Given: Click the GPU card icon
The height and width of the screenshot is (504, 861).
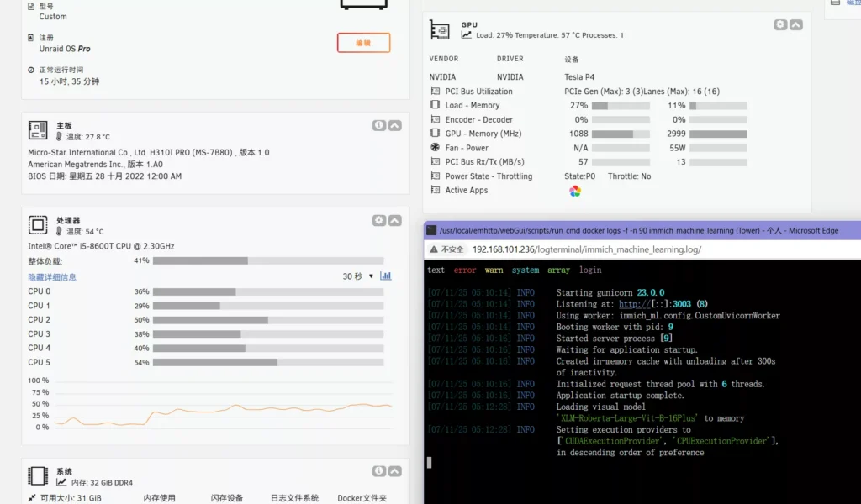Looking at the screenshot, I should click(439, 29).
